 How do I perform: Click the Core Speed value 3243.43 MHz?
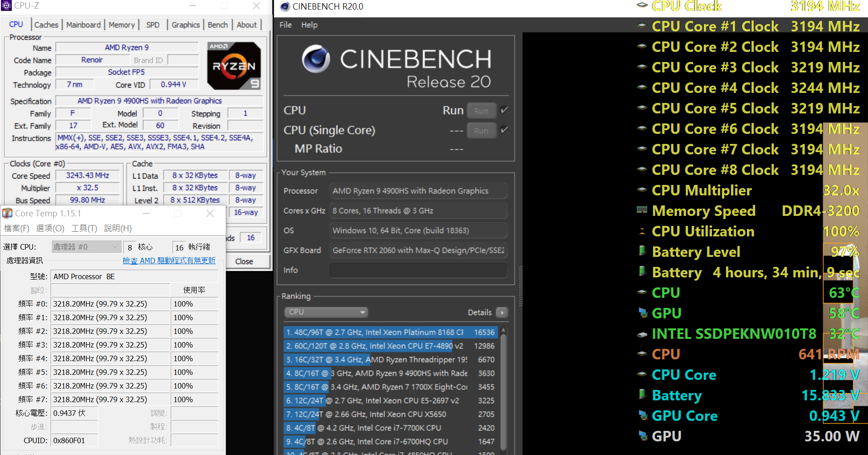click(x=87, y=175)
